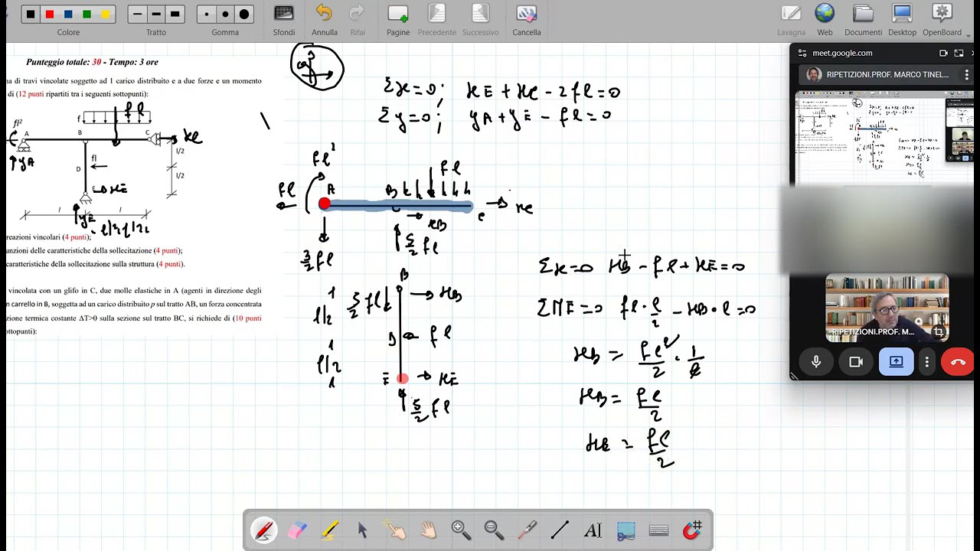
Task: Select the black pen color
Action: click(31, 14)
